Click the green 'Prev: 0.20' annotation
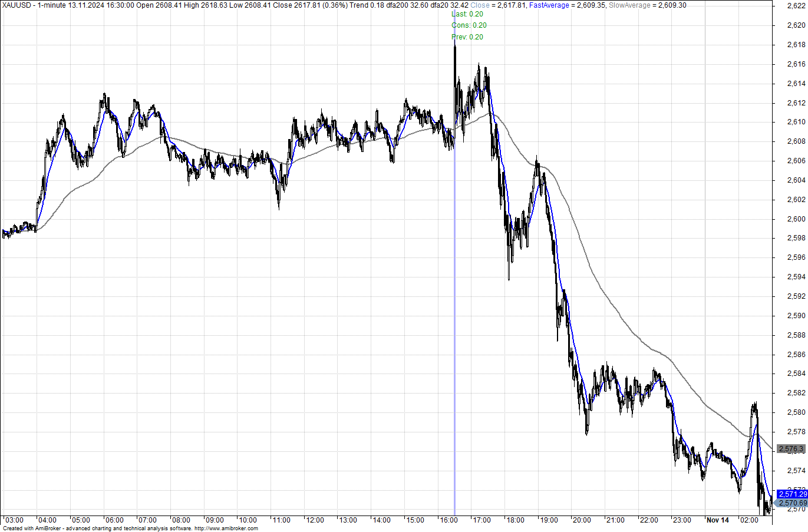The width and height of the screenshot is (808, 532). click(467, 37)
